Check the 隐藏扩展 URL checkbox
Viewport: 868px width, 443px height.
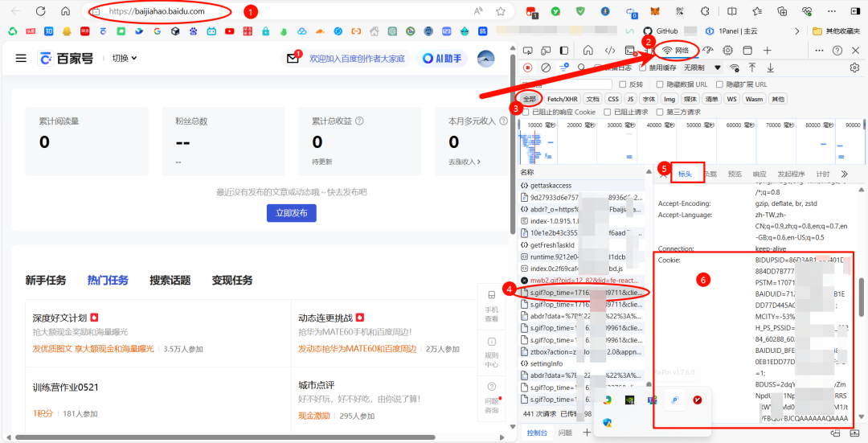tap(719, 84)
